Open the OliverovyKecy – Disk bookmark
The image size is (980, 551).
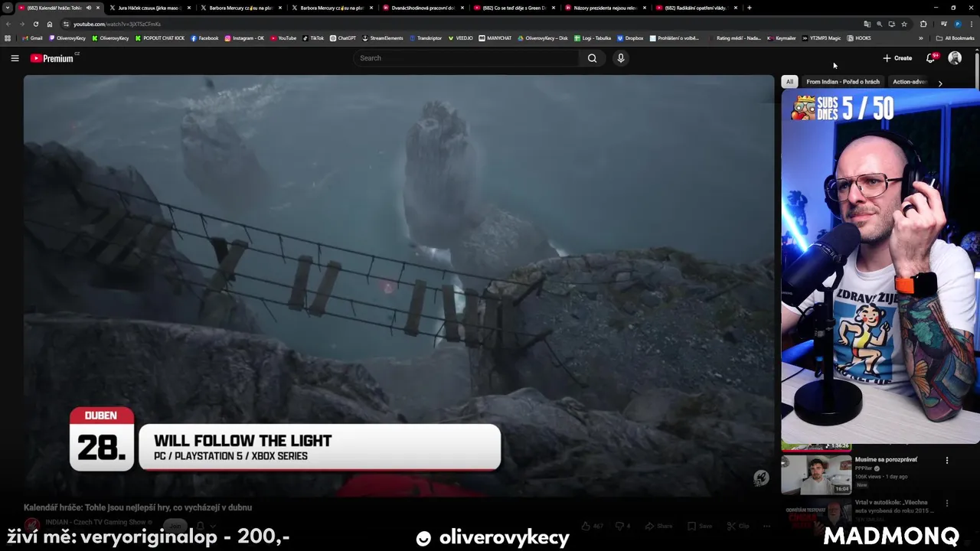tap(543, 37)
